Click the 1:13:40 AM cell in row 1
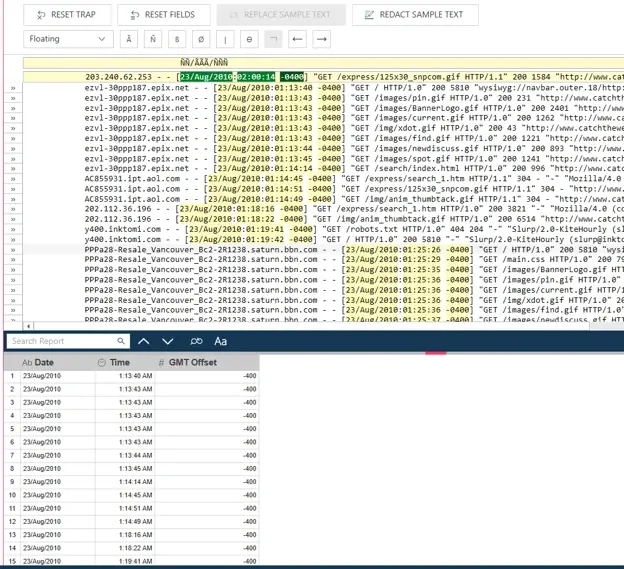Image resolution: width=624 pixels, height=569 pixels. 125,376
